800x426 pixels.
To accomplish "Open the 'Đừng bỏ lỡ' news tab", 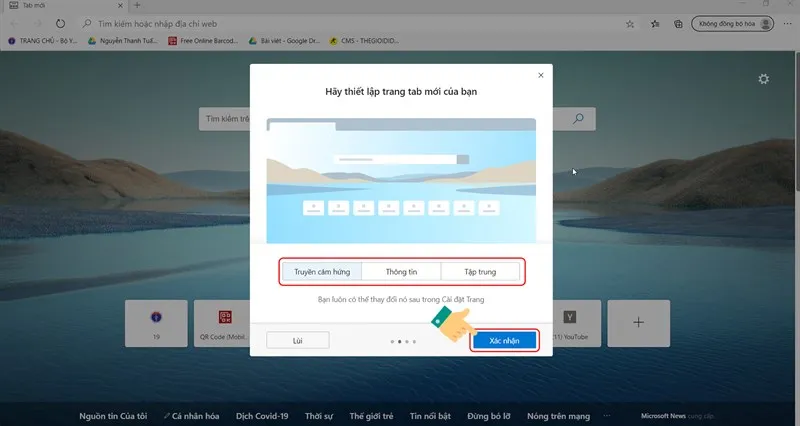I will click(489, 416).
